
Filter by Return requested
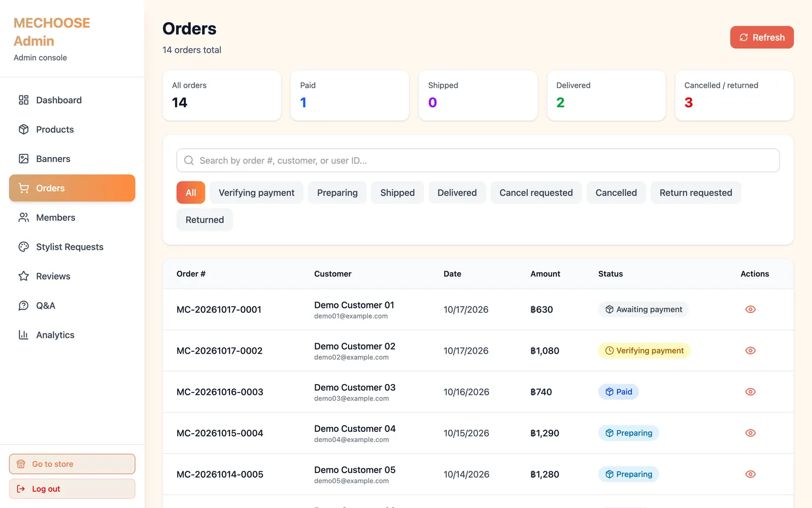(696, 193)
